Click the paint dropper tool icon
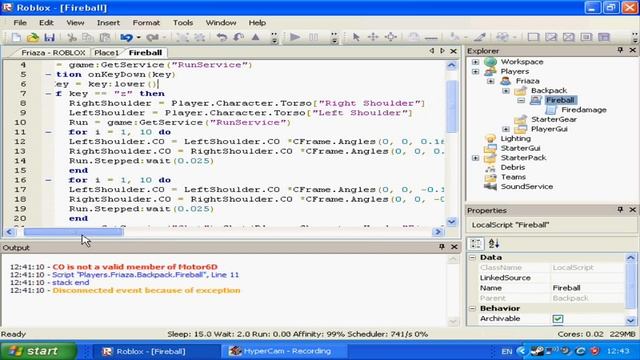This screenshot has height=360, width=640. [480, 38]
